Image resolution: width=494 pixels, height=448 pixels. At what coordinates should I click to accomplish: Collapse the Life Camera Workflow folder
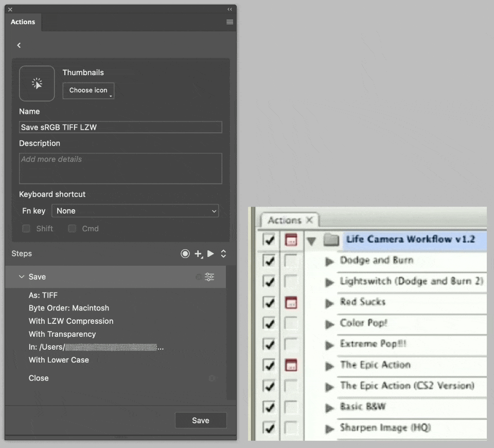311,241
